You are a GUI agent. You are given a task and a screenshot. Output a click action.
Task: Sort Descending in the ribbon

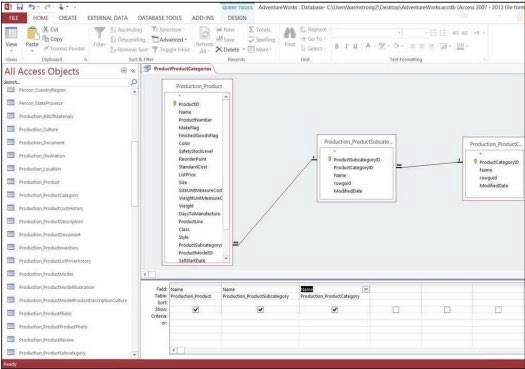pyautogui.click(x=128, y=40)
